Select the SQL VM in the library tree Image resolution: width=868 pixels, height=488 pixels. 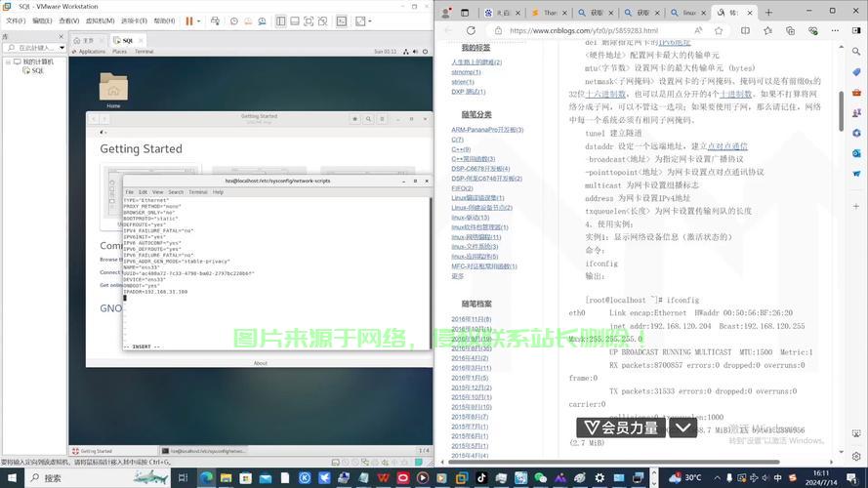(33, 70)
